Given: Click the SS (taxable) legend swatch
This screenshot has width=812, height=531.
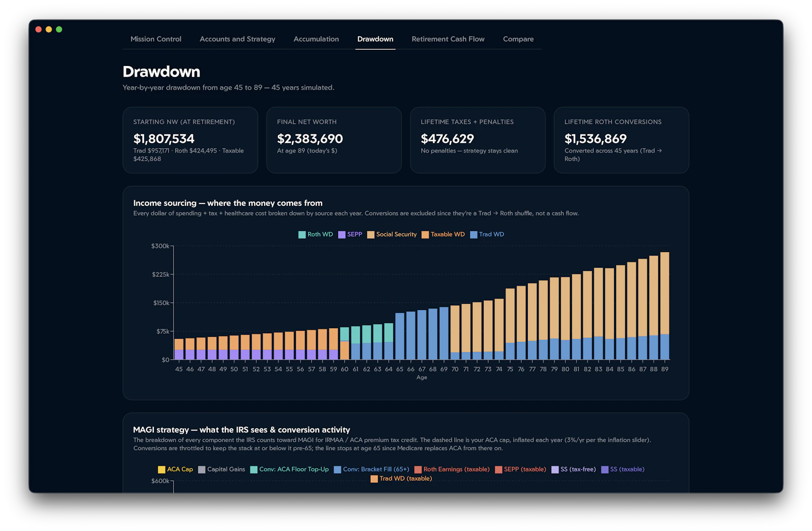Looking at the screenshot, I should [604, 470].
